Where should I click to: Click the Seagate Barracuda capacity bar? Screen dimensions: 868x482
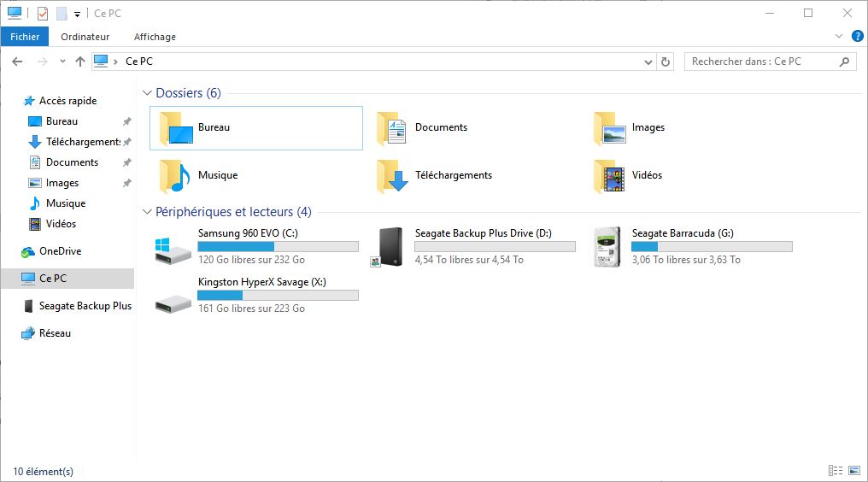coord(712,246)
